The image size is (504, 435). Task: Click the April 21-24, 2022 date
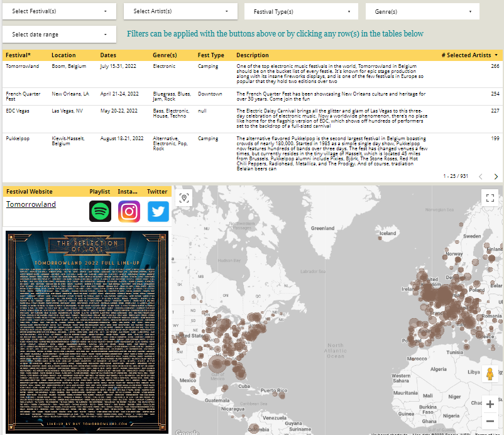[x=119, y=94]
